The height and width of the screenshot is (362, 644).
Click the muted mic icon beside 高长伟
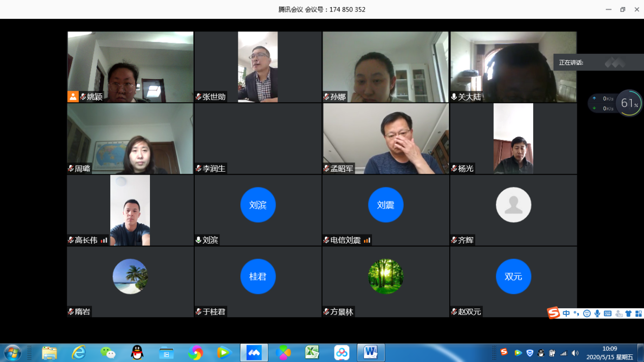click(71, 240)
